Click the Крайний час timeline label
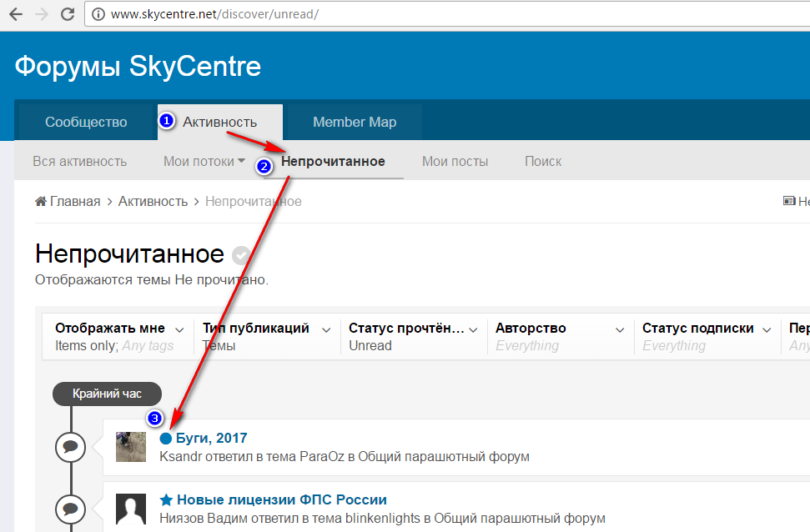810x532 pixels. click(107, 394)
